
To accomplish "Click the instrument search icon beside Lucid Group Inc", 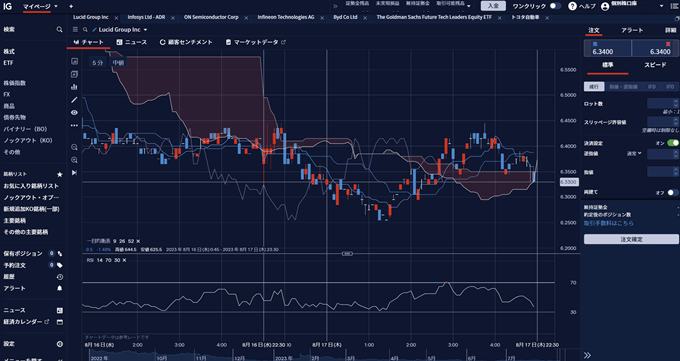I will coord(85,30).
